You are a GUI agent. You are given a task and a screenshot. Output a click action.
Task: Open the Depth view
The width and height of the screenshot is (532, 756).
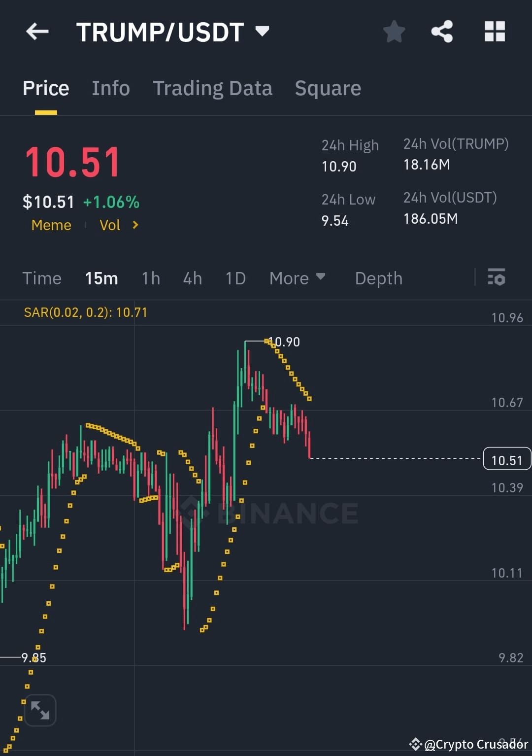coord(378,278)
